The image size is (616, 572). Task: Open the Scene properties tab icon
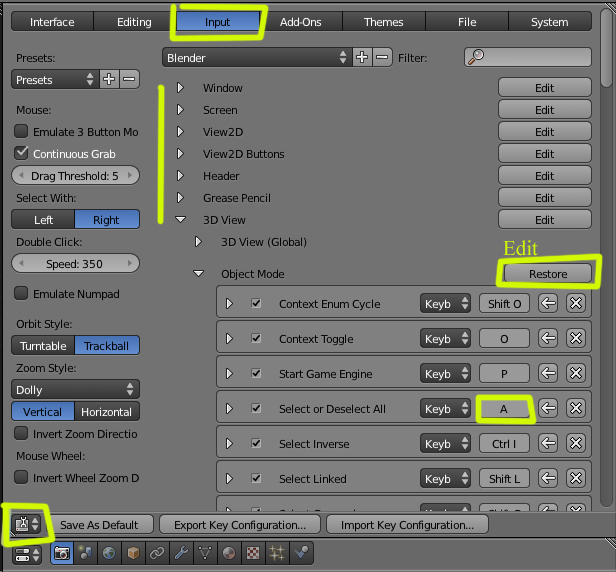[x=85, y=554]
